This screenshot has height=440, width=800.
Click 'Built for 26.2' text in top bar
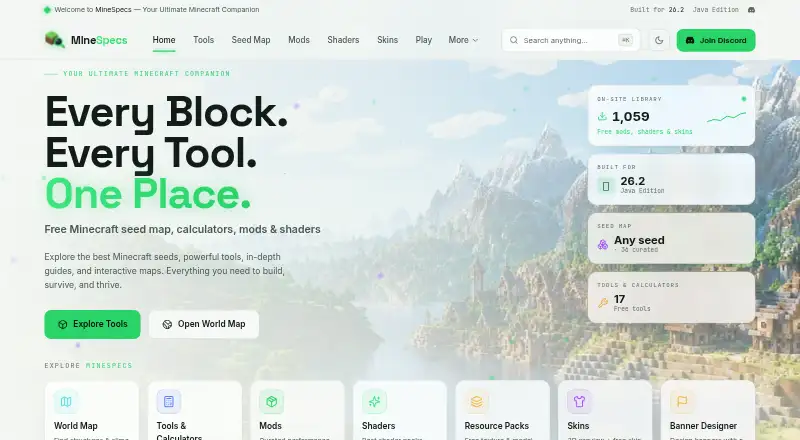(x=657, y=10)
